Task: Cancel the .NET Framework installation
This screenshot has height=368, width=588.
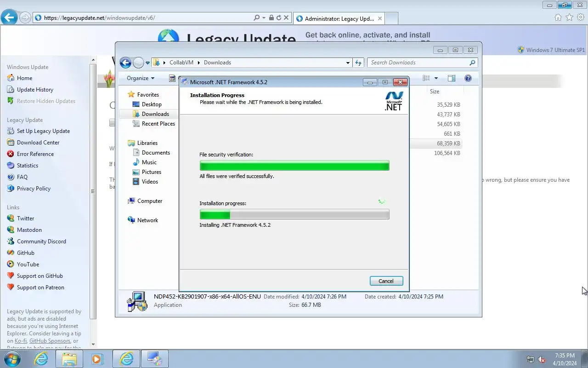Action: click(x=386, y=281)
